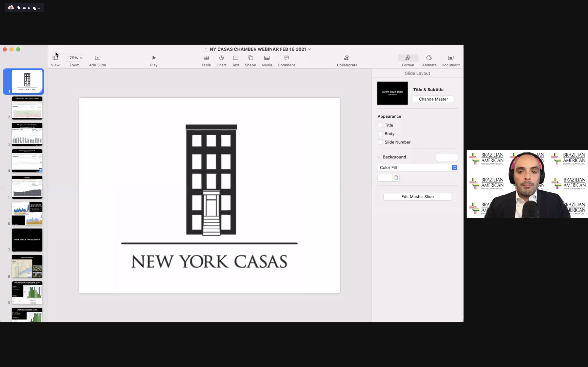Add a Comment icon
588x367 pixels.
coord(286,58)
